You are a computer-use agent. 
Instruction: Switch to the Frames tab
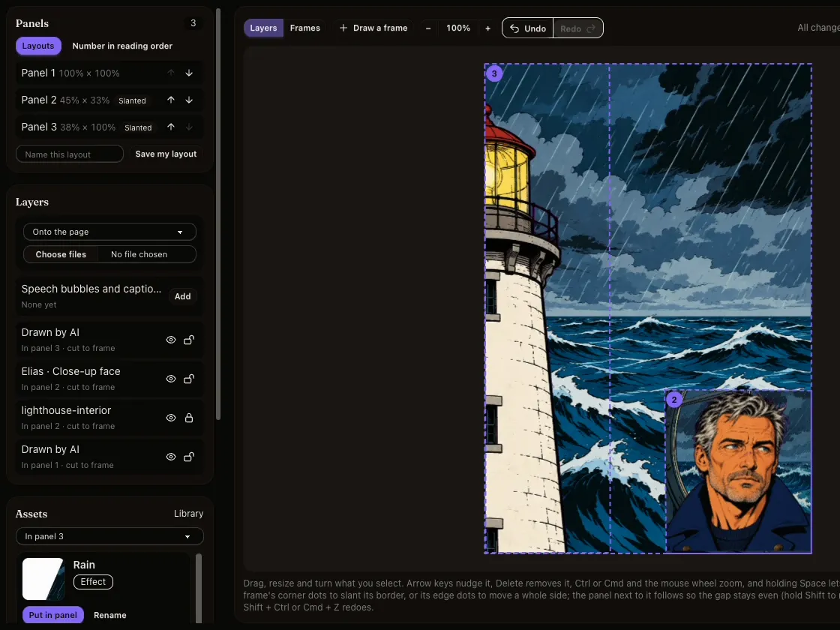click(x=304, y=28)
